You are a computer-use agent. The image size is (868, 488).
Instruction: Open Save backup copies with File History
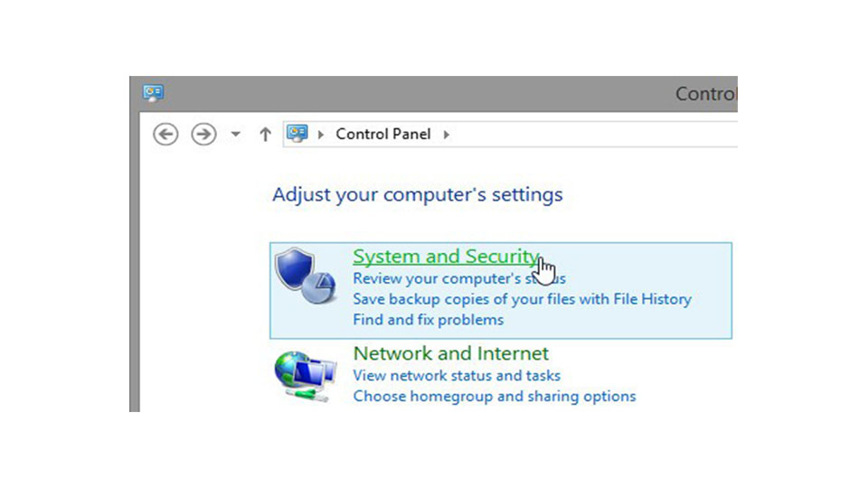point(522,299)
